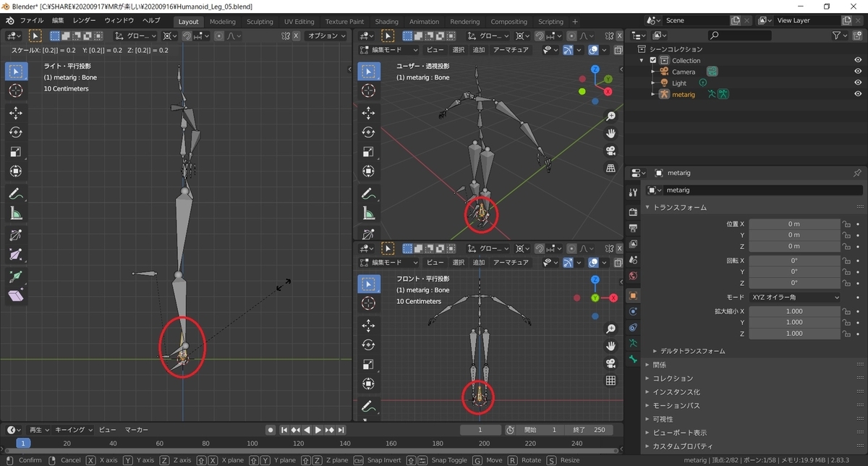Image resolution: width=868 pixels, height=466 pixels.
Task: Switch orthographic/perspective grid gizmo in perspective view
Action: [610, 168]
